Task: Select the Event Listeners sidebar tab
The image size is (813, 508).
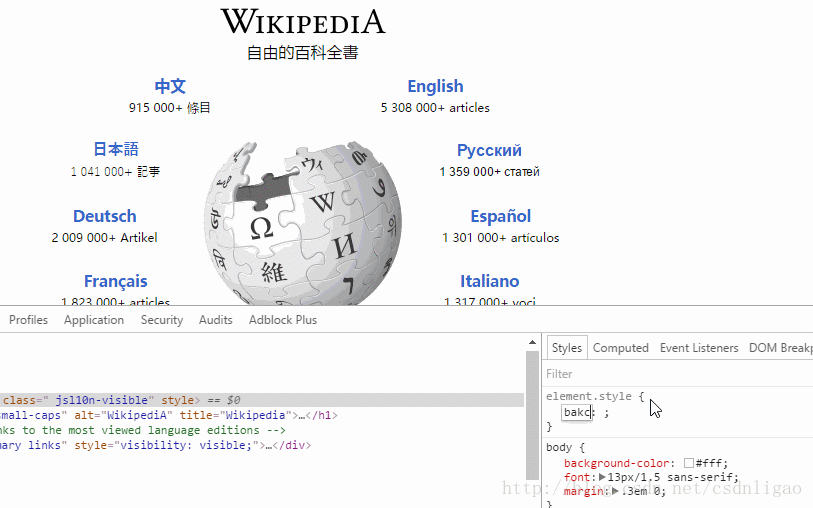Action: 699,348
